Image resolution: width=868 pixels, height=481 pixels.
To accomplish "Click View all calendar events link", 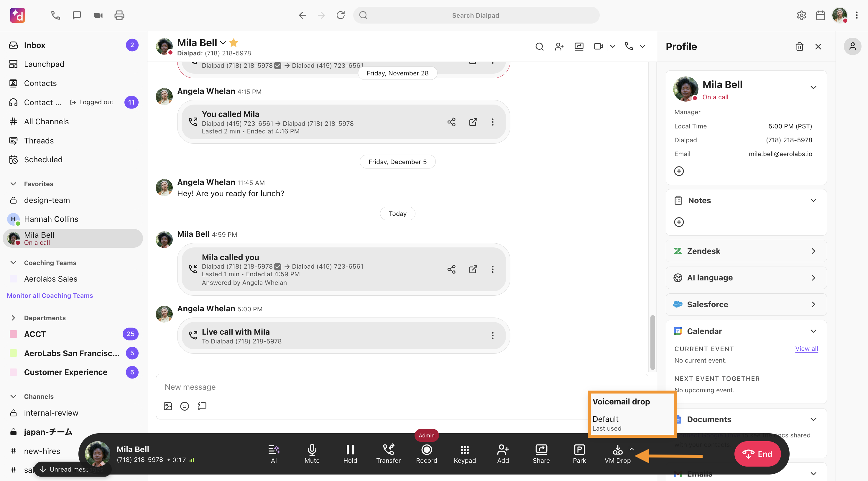I will 806,349.
